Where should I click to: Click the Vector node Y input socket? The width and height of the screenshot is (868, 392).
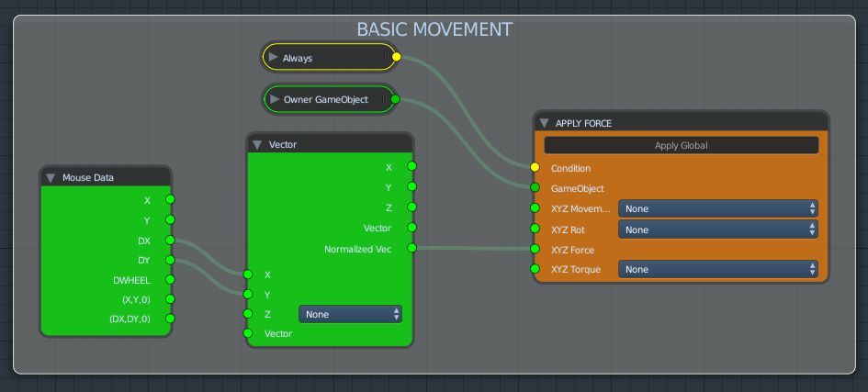pyautogui.click(x=248, y=294)
